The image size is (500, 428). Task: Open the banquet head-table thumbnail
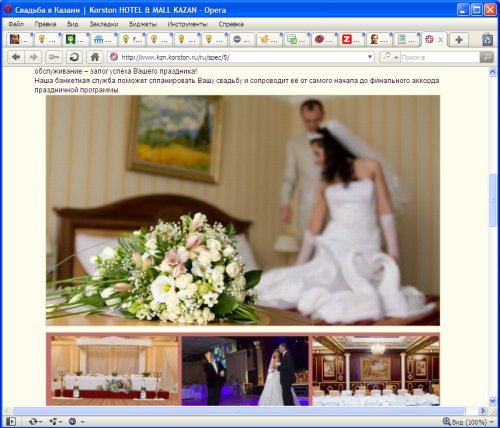(114, 371)
